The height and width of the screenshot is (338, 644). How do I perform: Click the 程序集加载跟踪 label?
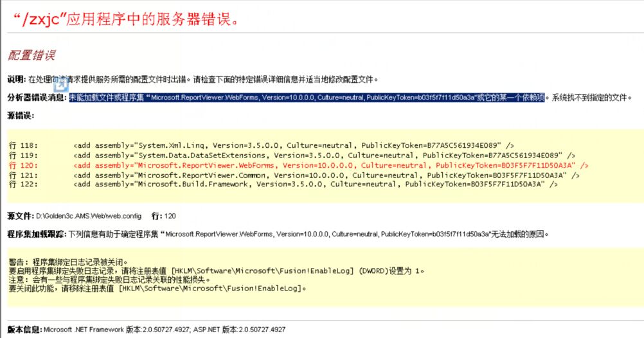pyautogui.click(x=37, y=234)
